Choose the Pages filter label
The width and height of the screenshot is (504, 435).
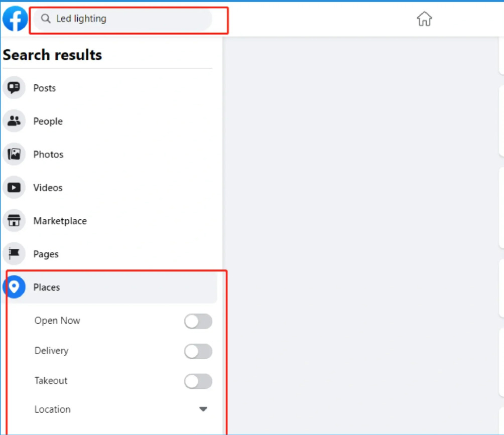pos(46,254)
